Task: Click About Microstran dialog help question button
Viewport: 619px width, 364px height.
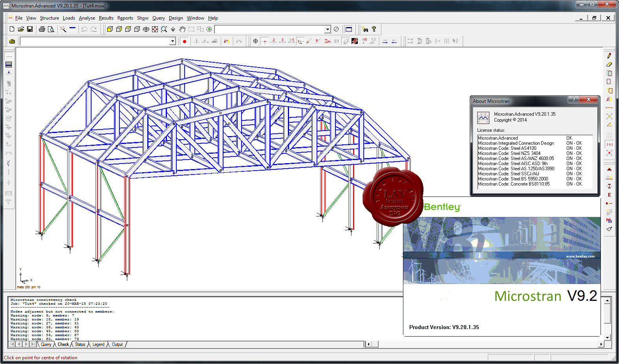Action: 574,100
